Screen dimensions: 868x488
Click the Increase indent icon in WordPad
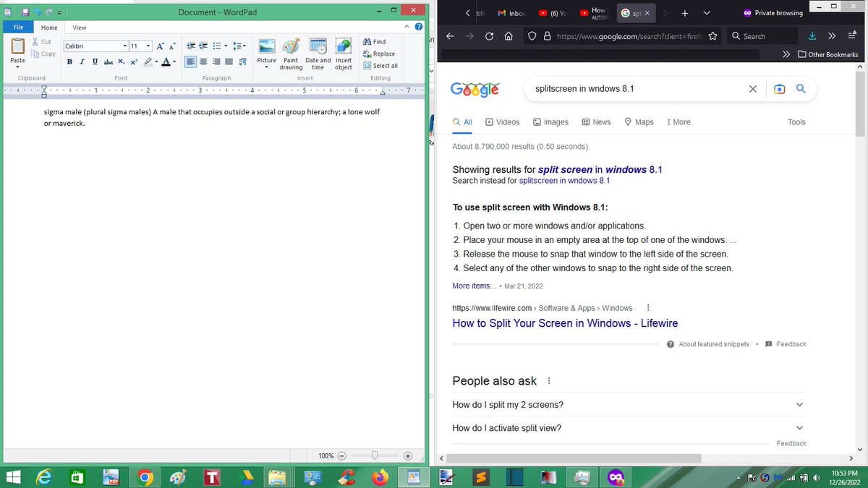click(203, 46)
